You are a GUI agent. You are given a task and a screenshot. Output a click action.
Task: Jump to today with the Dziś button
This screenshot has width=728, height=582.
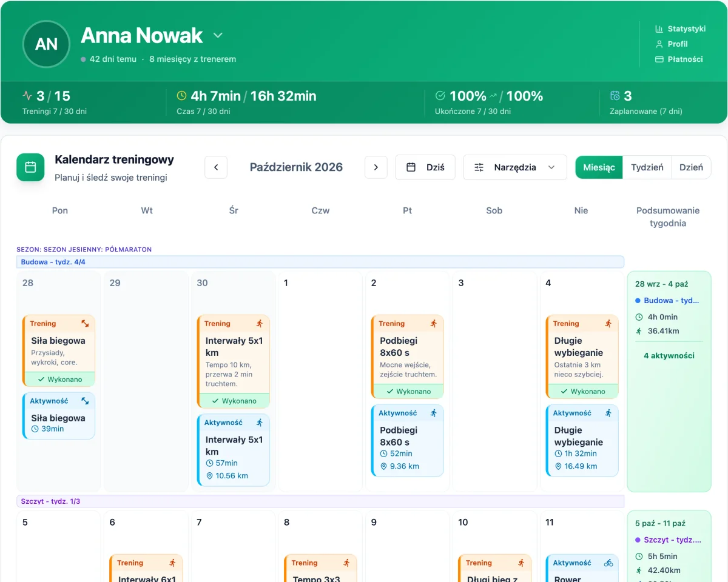(x=425, y=167)
